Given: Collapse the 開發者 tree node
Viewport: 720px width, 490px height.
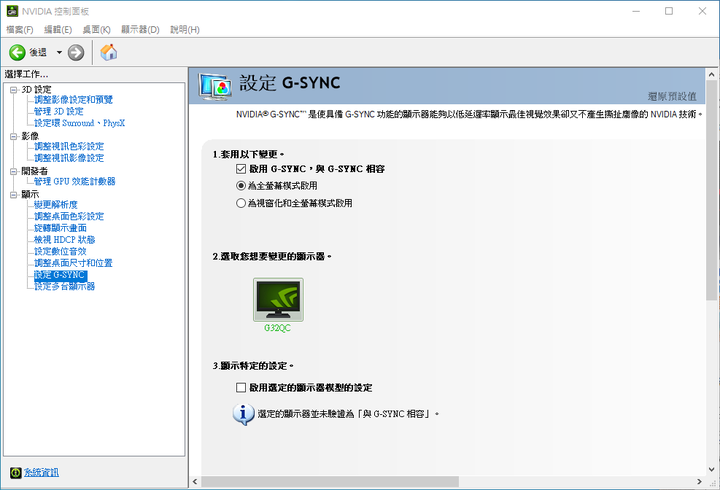Looking at the screenshot, I should pos(14,171).
